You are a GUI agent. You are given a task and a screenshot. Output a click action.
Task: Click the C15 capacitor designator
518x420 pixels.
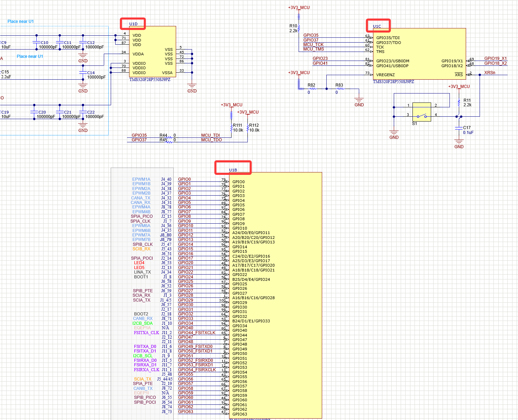point(5,72)
